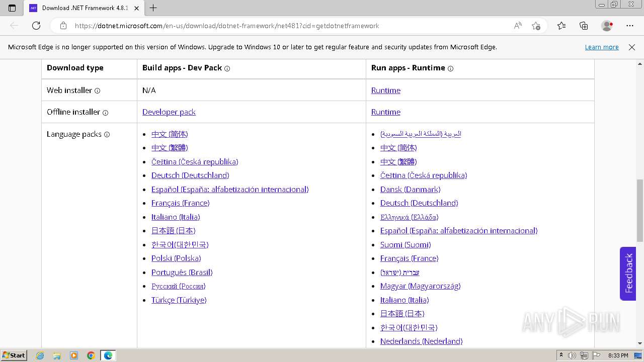Download Dev Pack Čeština language pack
Image resolution: width=644 pixels, height=362 pixels.
(195, 162)
